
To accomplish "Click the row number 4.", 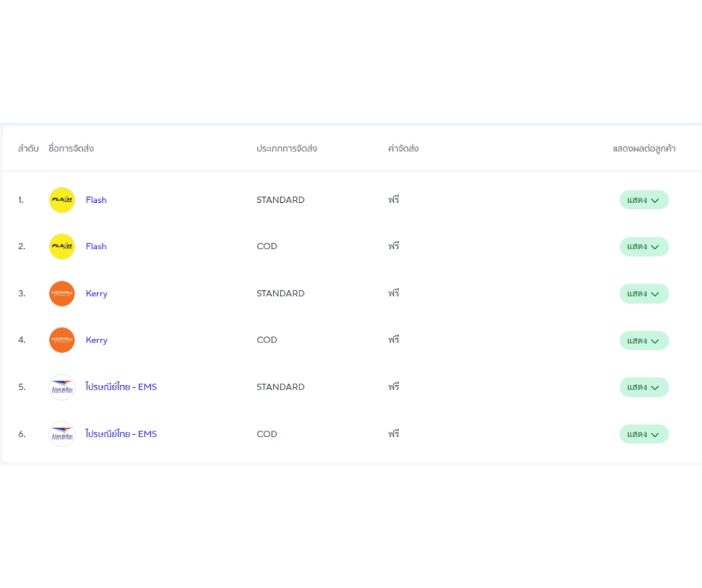I will (22, 340).
